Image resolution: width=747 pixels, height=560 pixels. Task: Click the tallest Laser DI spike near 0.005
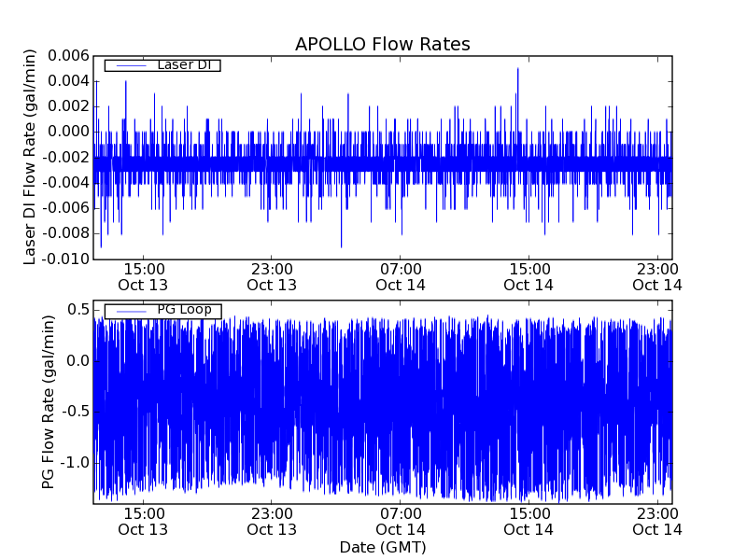coord(517,70)
